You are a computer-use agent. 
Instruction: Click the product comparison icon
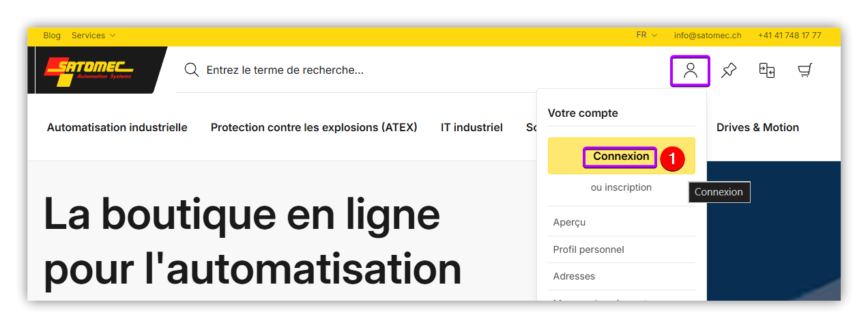tap(767, 70)
